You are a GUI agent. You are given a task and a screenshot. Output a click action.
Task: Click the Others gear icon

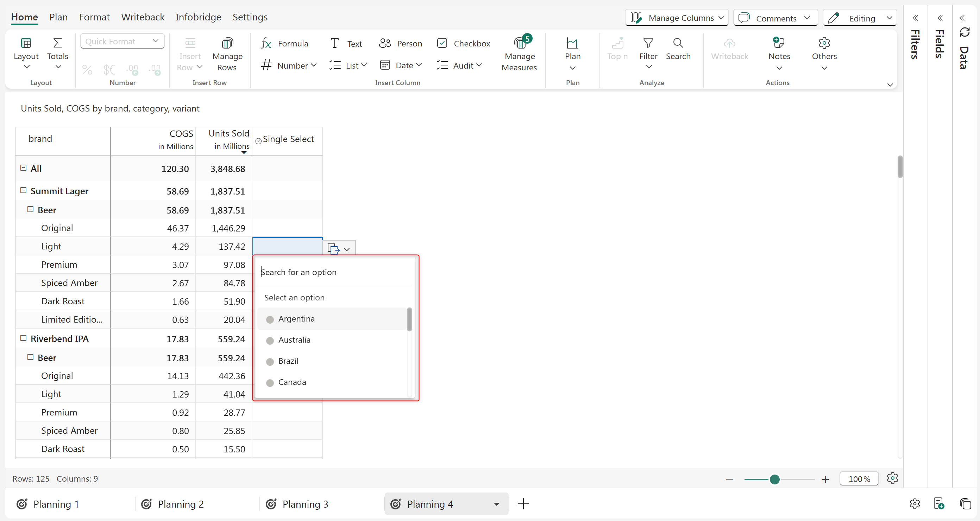(824, 43)
